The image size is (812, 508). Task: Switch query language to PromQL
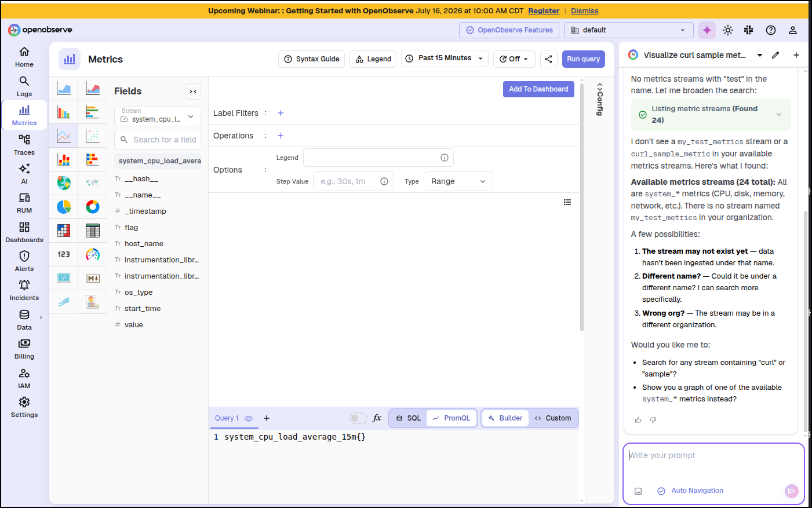[x=451, y=418]
